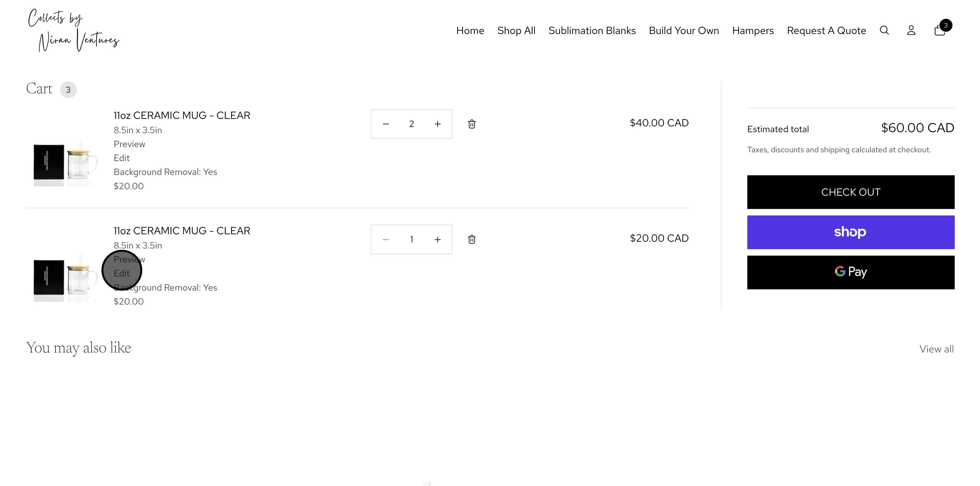Click Preview link of first mug
This screenshot has height=486, width=980.
pyautogui.click(x=129, y=144)
